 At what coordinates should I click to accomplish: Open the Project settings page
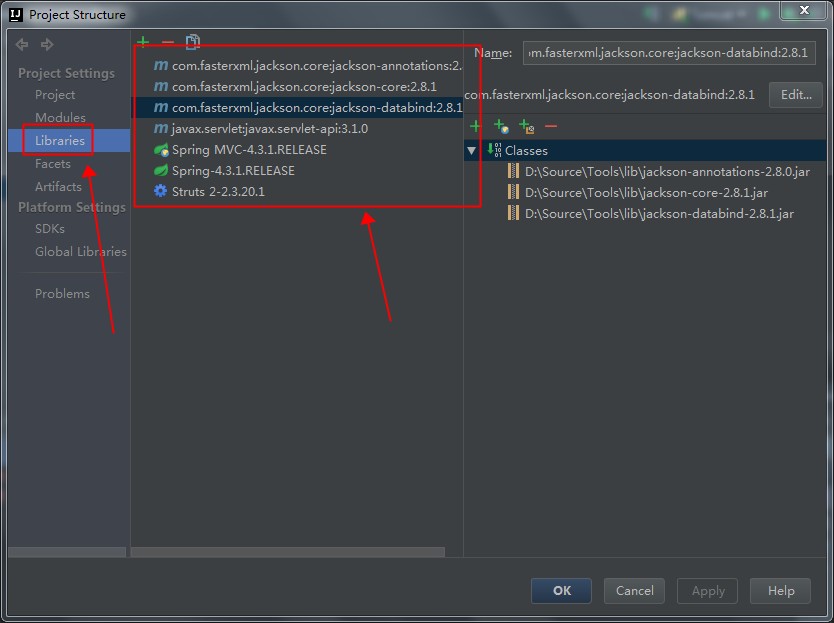click(x=55, y=95)
